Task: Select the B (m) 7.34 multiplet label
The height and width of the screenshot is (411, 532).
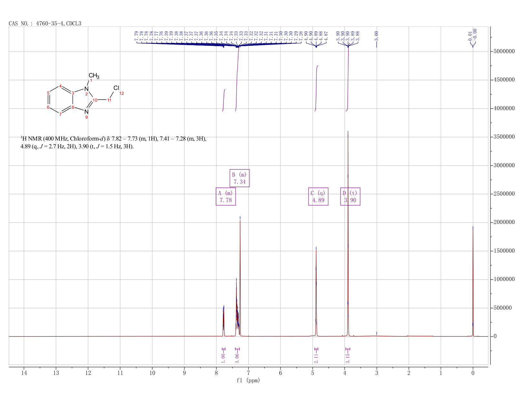Action: click(240, 178)
